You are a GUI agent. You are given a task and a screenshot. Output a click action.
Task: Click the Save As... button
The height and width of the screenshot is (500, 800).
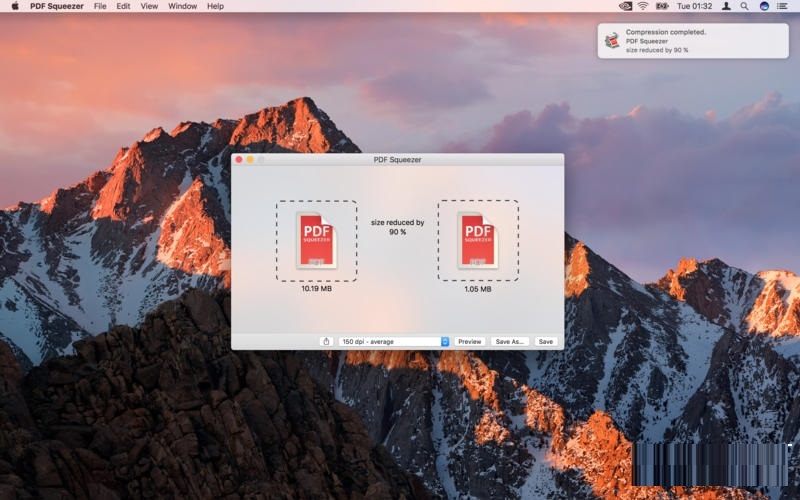[x=510, y=341]
